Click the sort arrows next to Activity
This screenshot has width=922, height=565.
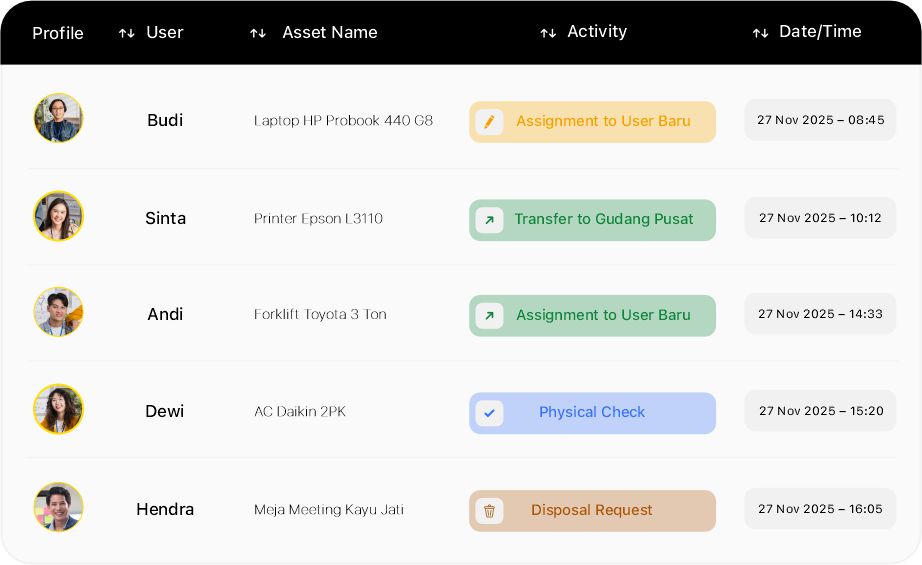(548, 33)
